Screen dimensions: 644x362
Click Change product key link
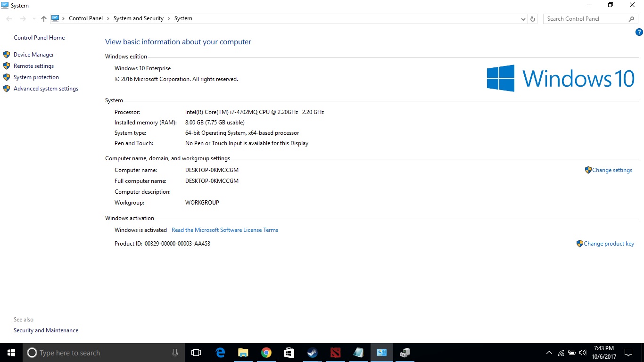pyautogui.click(x=609, y=244)
